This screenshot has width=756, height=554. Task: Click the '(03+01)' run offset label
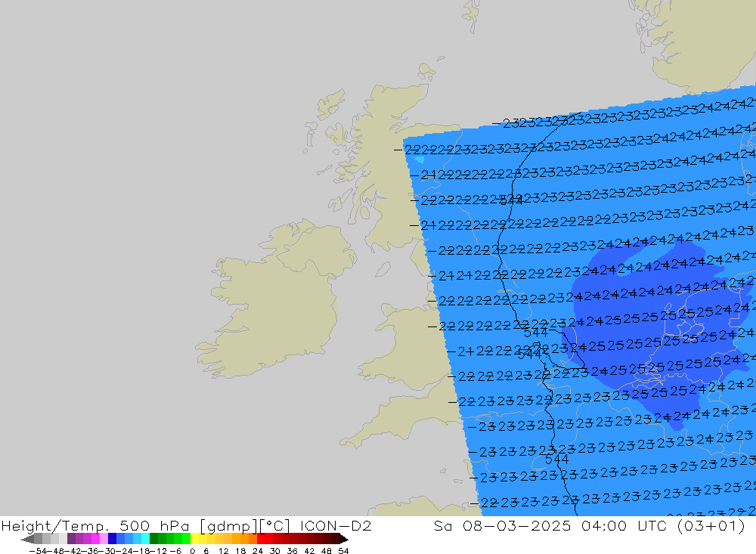(711, 525)
